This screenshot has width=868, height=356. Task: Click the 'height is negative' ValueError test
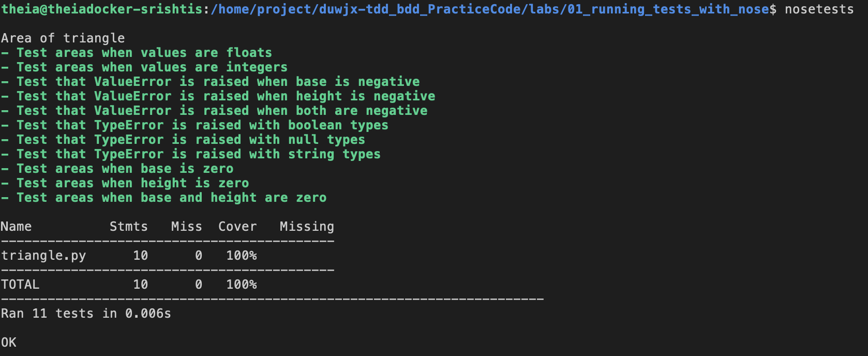(218, 96)
